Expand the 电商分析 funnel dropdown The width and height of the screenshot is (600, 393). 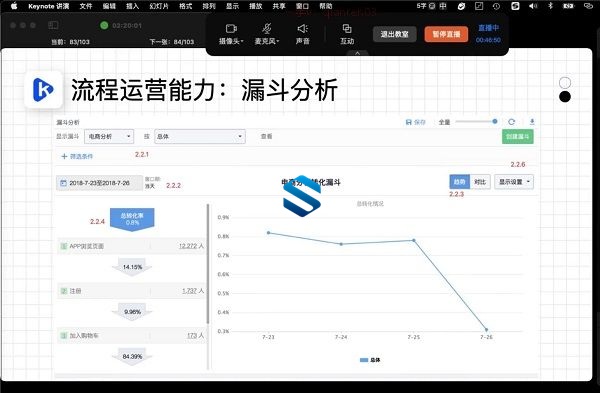(109, 137)
